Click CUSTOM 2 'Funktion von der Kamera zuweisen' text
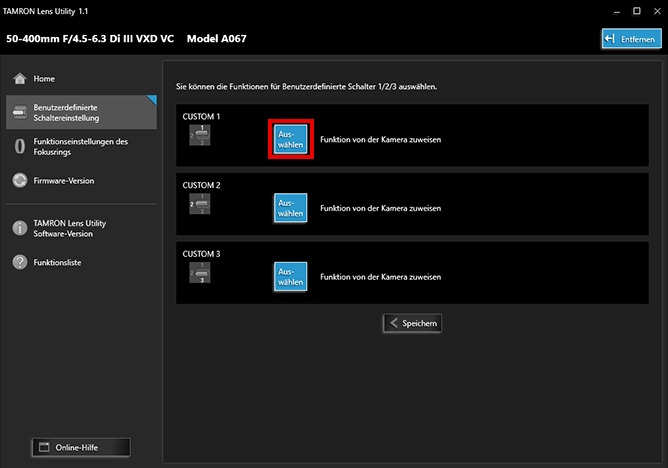This screenshot has width=668, height=468. [380, 208]
